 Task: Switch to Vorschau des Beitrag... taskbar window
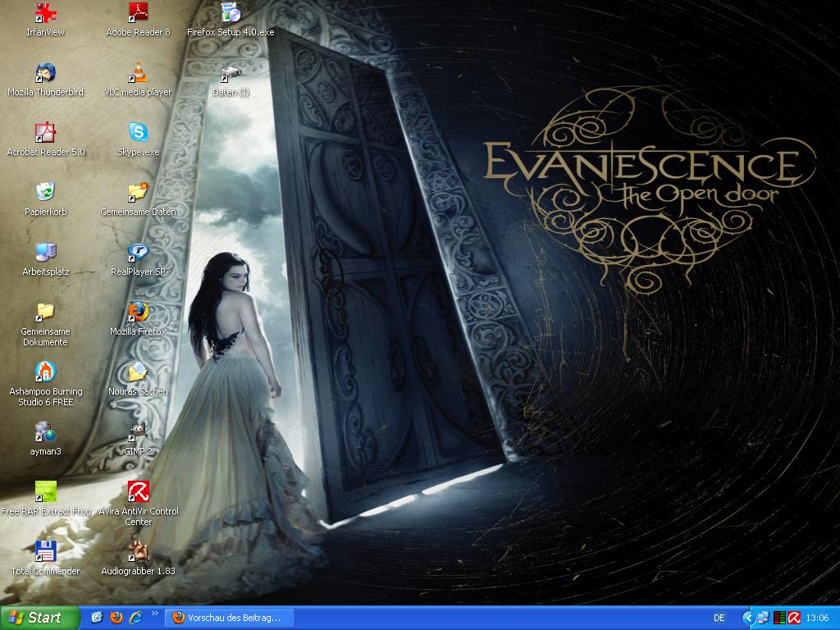230,619
